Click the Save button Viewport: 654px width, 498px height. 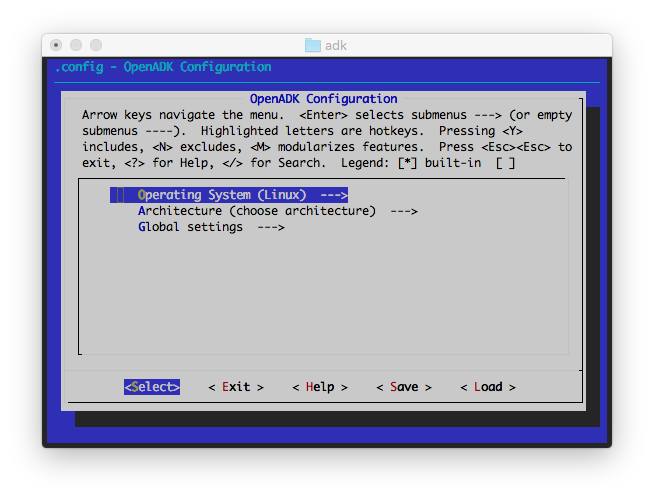[x=404, y=387]
